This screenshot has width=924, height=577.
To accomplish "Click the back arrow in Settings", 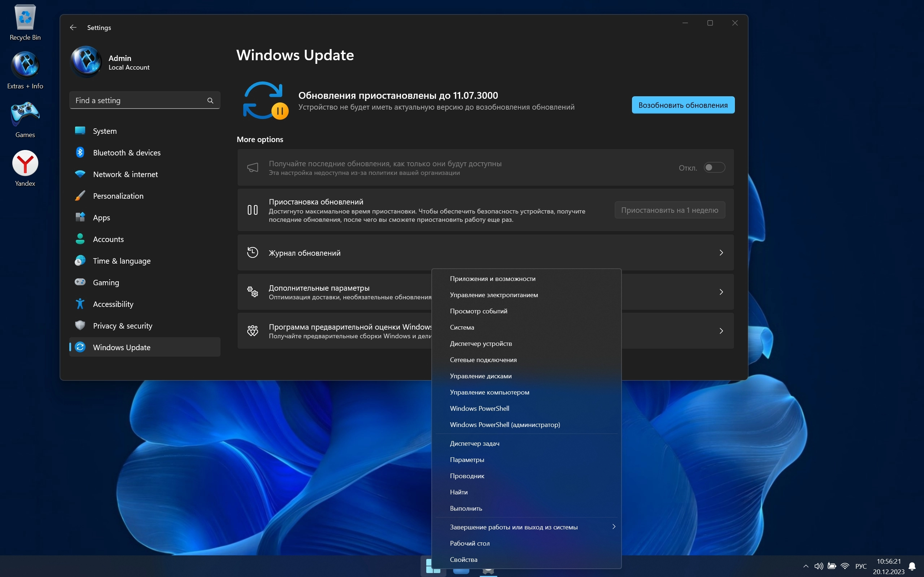I will (x=73, y=27).
